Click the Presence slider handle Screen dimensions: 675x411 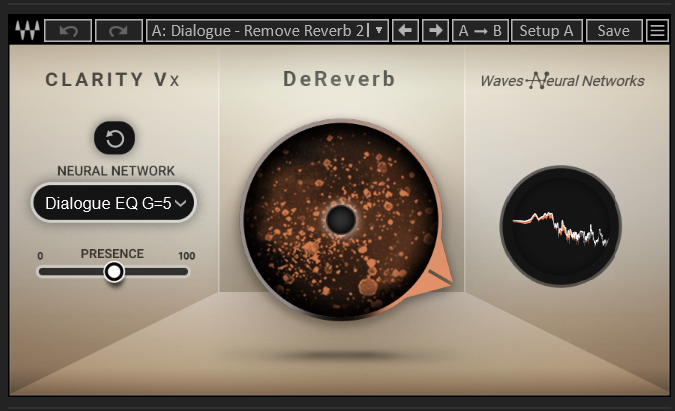click(x=114, y=272)
